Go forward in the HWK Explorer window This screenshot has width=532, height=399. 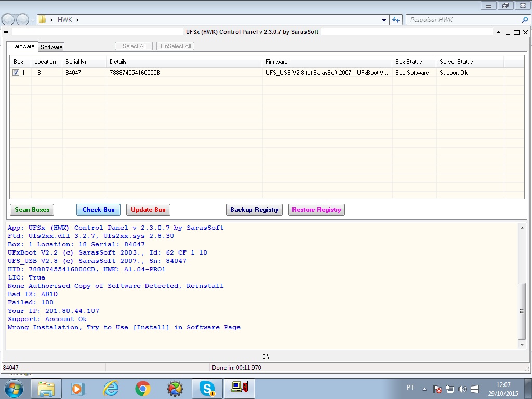pyautogui.click(x=22, y=20)
